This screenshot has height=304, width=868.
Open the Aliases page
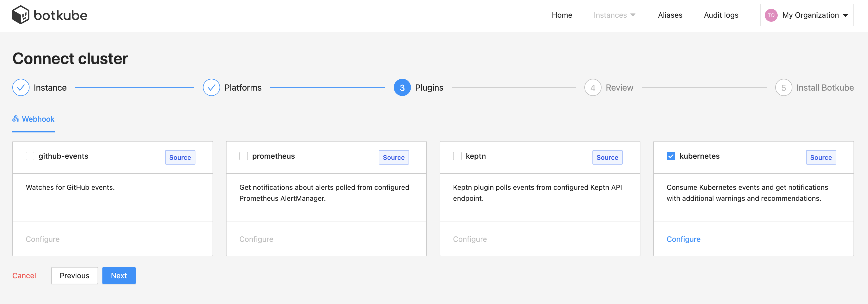670,15
